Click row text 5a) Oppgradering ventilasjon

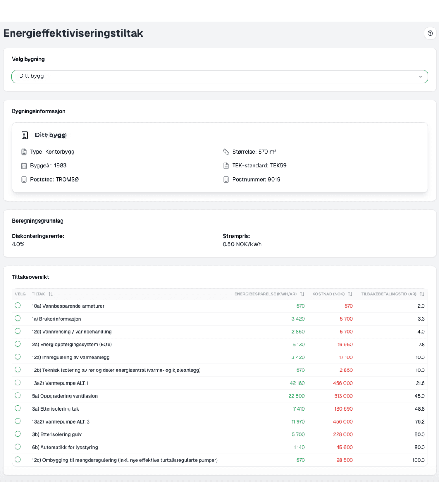pyautogui.click(x=65, y=396)
